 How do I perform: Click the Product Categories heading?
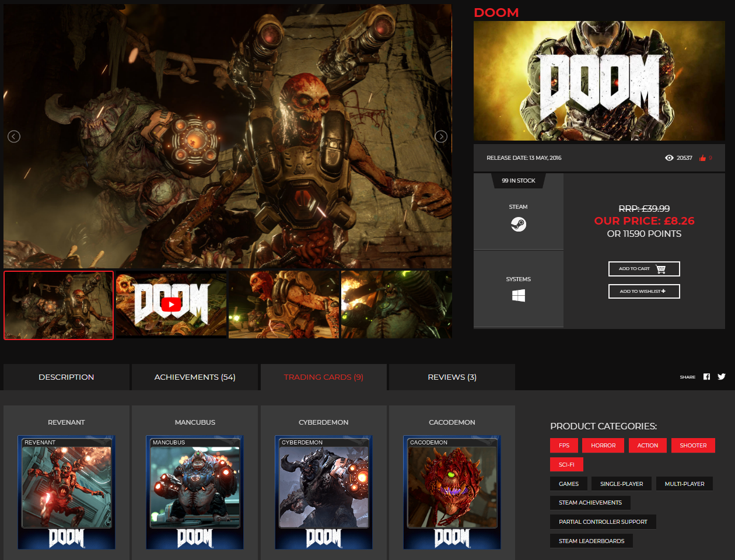pyautogui.click(x=603, y=426)
